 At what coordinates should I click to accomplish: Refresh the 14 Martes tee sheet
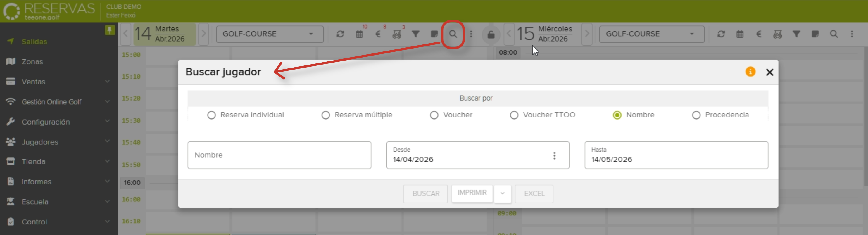340,34
